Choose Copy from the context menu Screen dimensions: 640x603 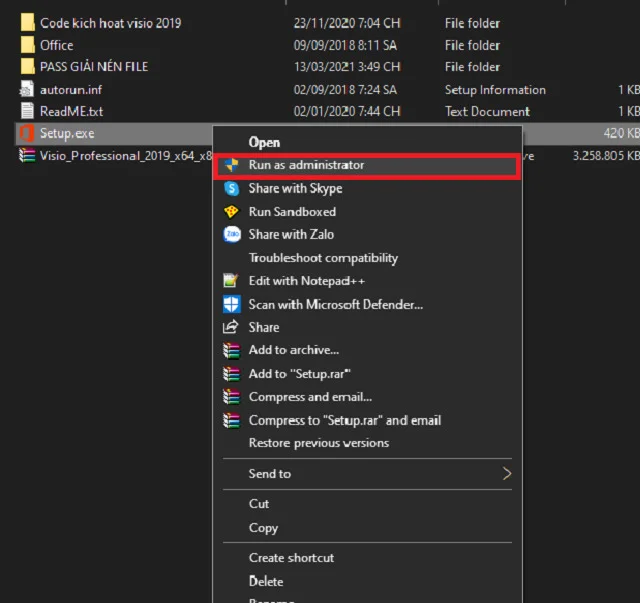(367, 527)
